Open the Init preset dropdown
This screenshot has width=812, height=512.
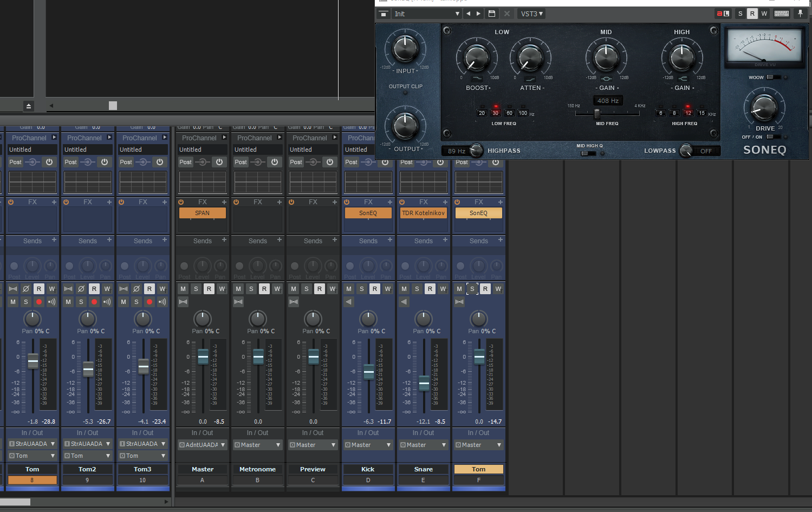point(427,14)
